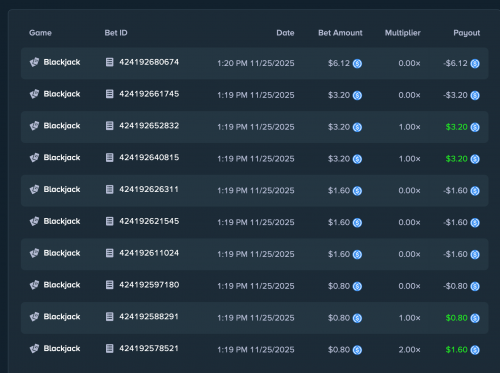Open receipt icon for bet 424192588291
This screenshot has height=373, width=500.
[110, 317]
